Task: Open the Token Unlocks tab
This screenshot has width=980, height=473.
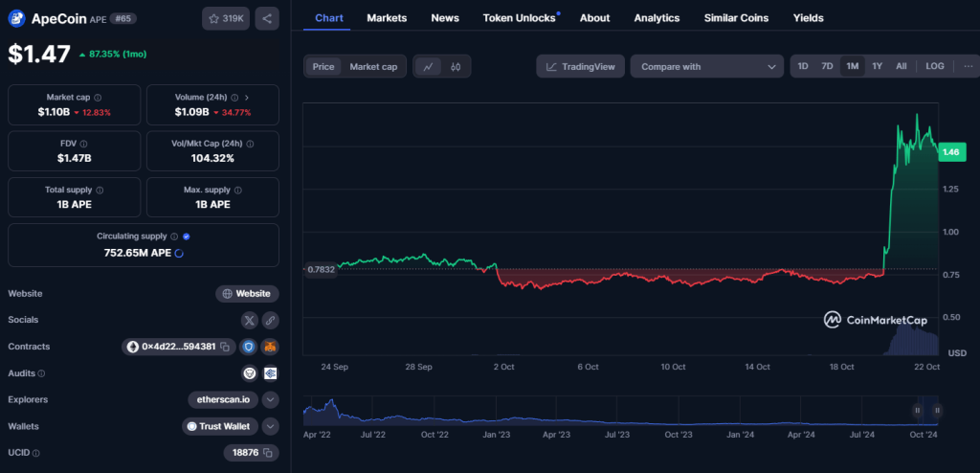Action: coord(520,18)
